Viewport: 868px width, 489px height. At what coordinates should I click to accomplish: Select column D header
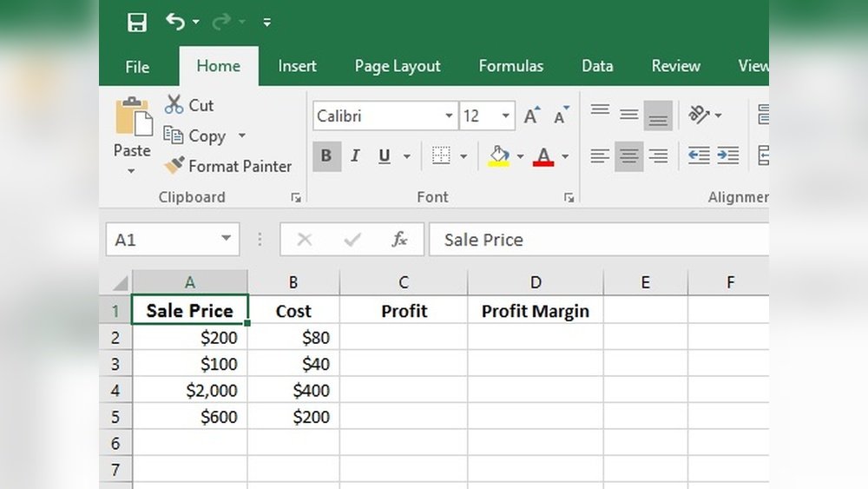click(536, 282)
